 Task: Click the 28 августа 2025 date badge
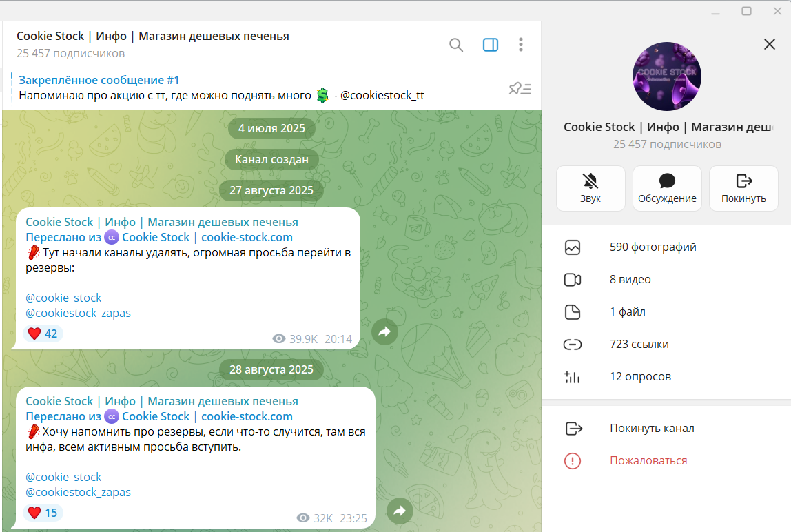coord(271,369)
